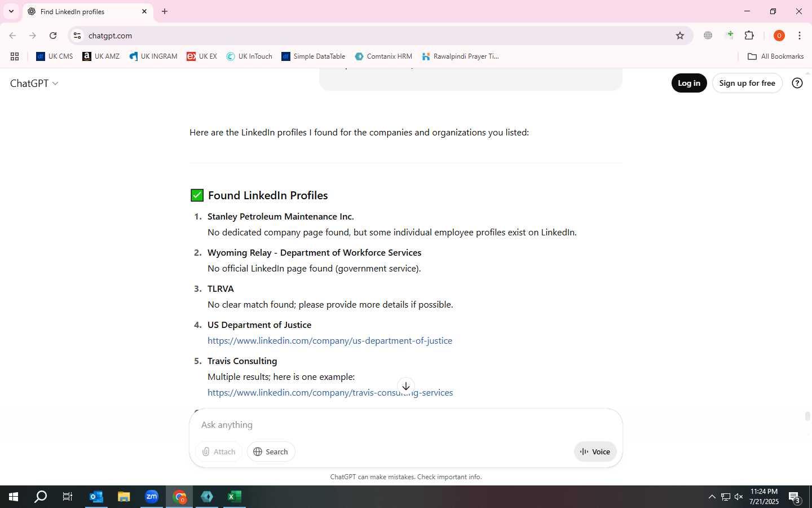The height and width of the screenshot is (508, 812).
Task: Go forward to next page
Action: pos(33,36)
